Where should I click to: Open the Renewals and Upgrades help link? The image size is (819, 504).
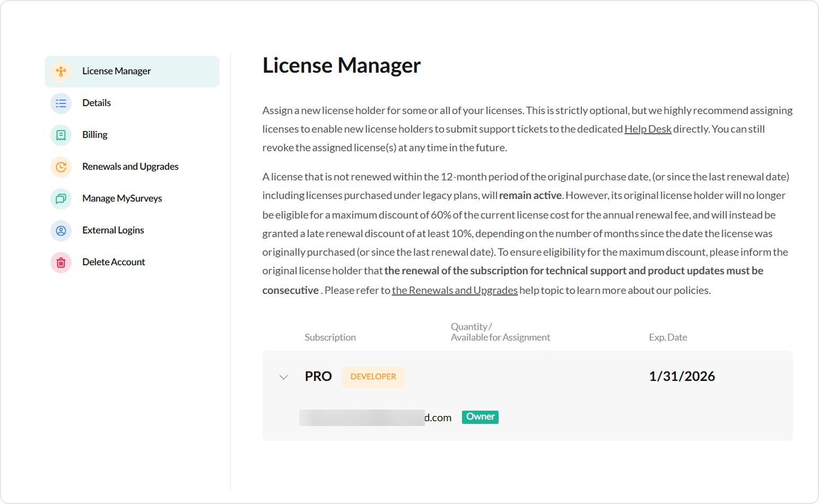point(455,290)
